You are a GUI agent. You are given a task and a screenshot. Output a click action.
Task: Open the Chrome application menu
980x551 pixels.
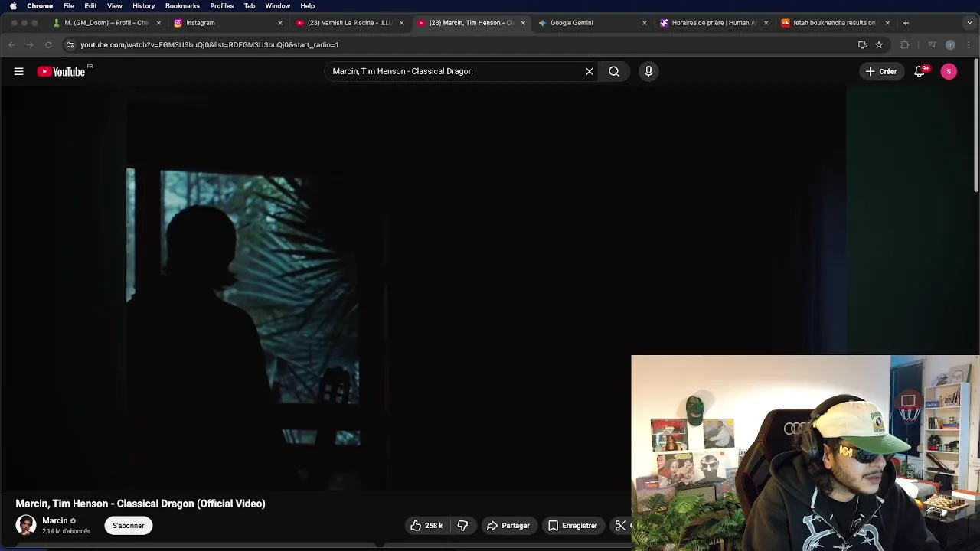coord(40,6)
